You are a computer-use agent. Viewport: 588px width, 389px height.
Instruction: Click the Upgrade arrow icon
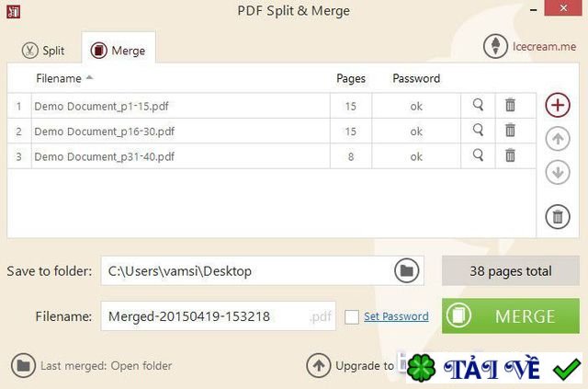click(x=319, y=365)
